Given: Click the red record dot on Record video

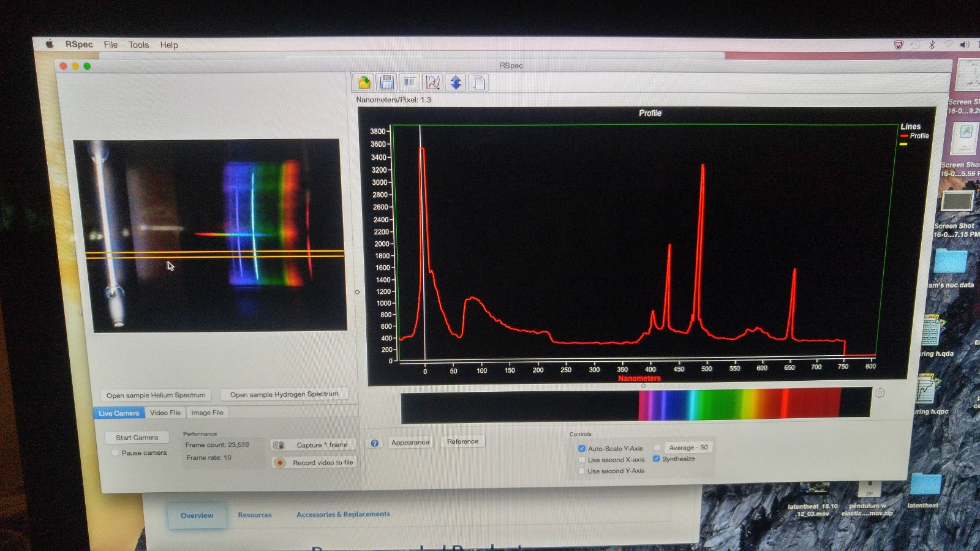Looking at the screenshot, I should (x=281, y=462).
